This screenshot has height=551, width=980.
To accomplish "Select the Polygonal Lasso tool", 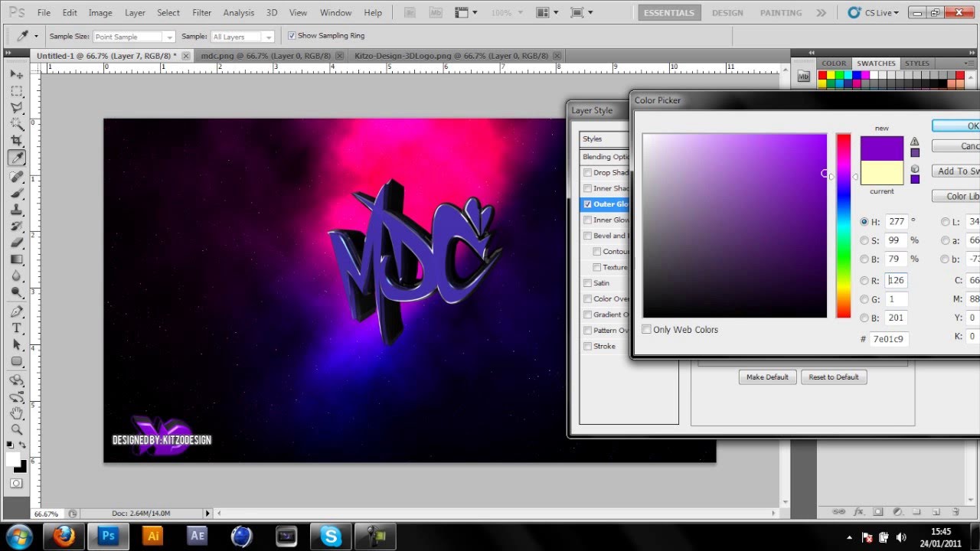I will pyautogui.click(x=17, y=107).
